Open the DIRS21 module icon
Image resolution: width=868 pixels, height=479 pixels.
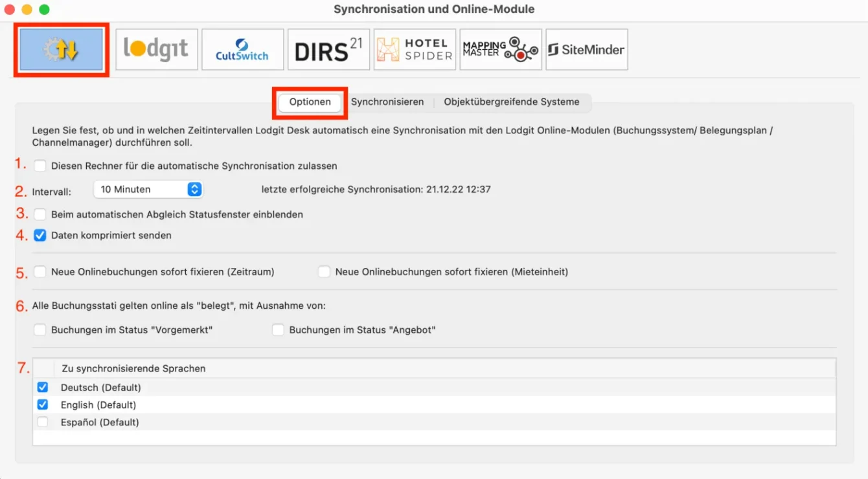click(x=328, y=49)
